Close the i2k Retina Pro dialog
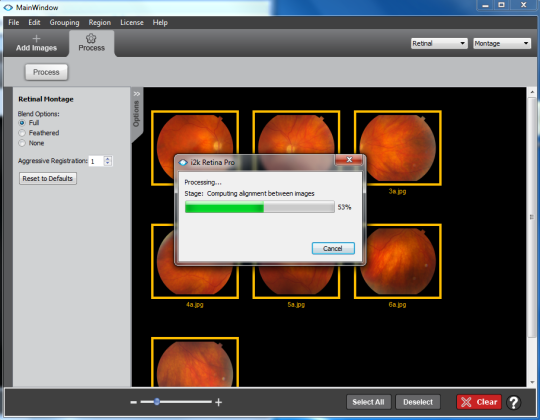This screenshot has width=540, height=420. pos(349,159)
